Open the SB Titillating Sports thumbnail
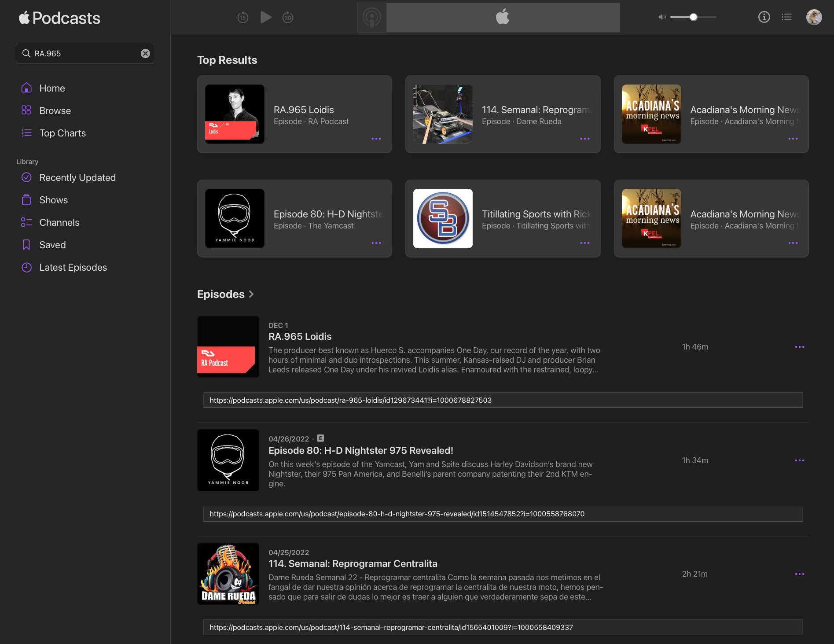 coord(443,218)
